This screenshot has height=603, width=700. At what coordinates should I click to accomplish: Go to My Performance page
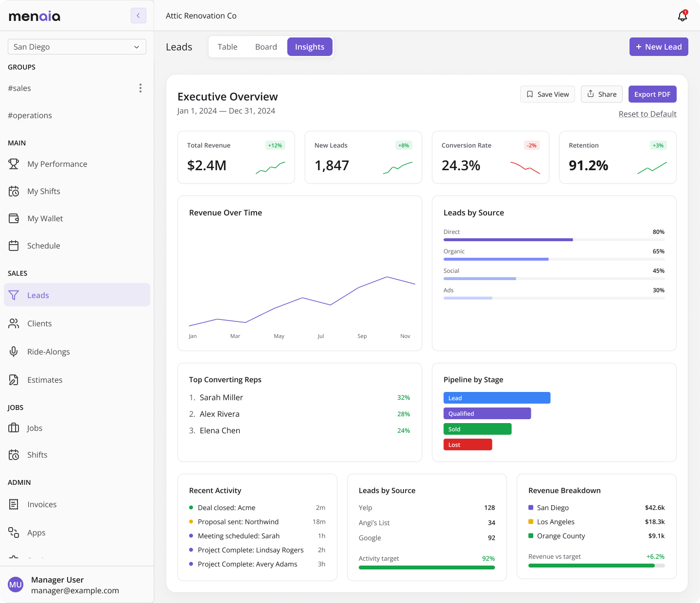pos(77,164)
